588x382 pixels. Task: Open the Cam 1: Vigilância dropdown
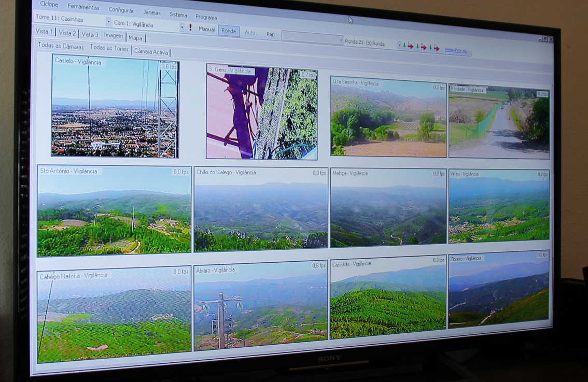tap(182, 26)
